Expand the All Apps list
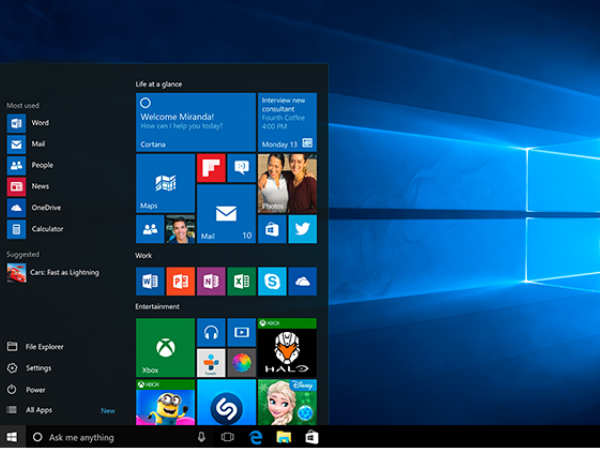Screen dimensions: 600x450 pyautogui.click(x=40, y=410)
